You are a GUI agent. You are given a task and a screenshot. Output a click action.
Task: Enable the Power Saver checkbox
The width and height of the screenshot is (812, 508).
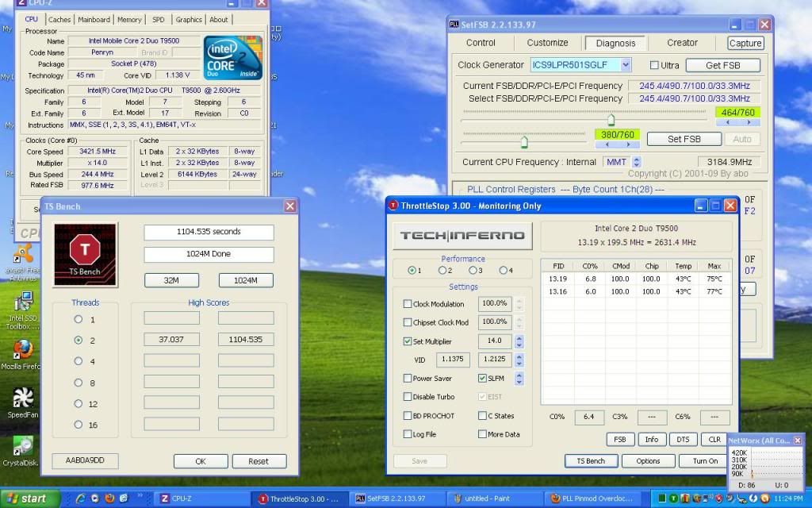coord(408,379)
